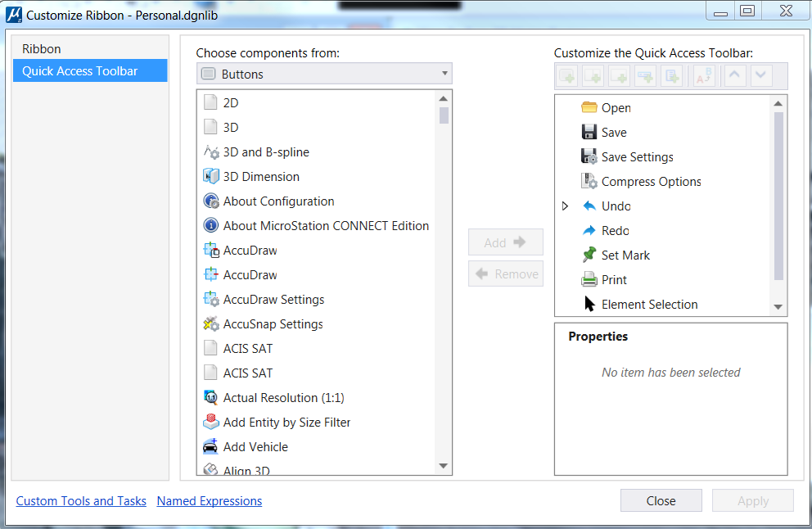Select the Quick Access Toolbar section

(x=90, y=71)
